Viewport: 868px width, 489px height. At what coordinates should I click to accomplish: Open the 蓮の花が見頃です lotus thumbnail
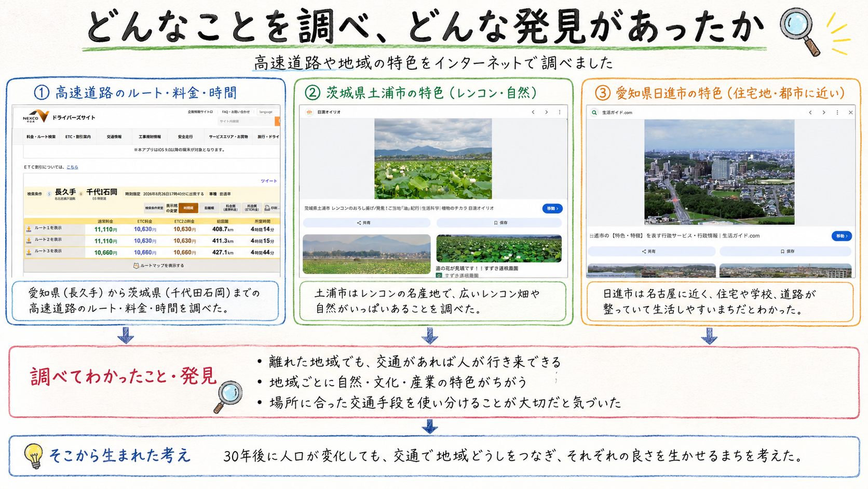click(499, 249)
